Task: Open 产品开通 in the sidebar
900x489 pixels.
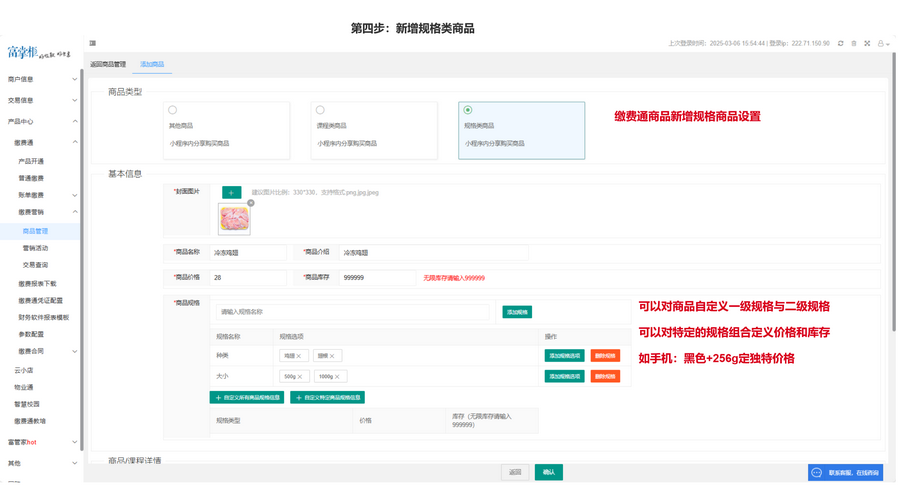Action: click(31, 161)
